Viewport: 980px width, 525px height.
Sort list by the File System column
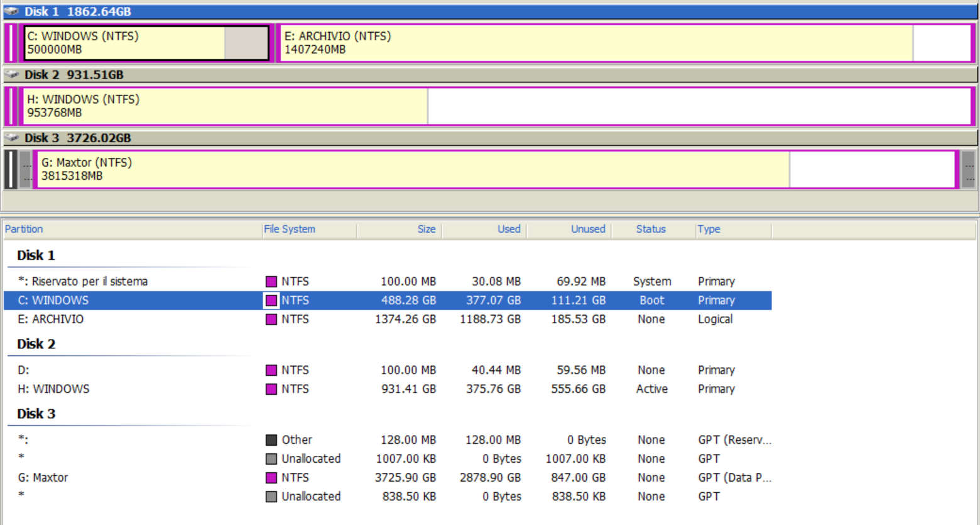[x=290, y=229]
